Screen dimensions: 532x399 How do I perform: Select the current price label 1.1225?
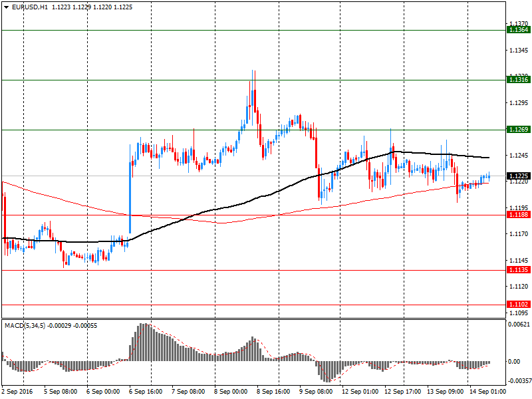pos(518,176)
